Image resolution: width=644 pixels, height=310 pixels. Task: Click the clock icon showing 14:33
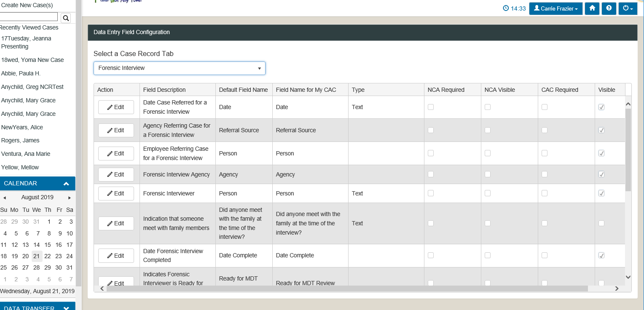click(506, 8)
